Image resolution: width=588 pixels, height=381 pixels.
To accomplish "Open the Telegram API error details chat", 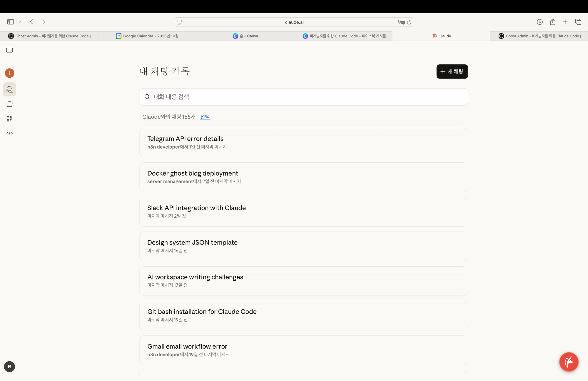I will (x=303, y=142).
